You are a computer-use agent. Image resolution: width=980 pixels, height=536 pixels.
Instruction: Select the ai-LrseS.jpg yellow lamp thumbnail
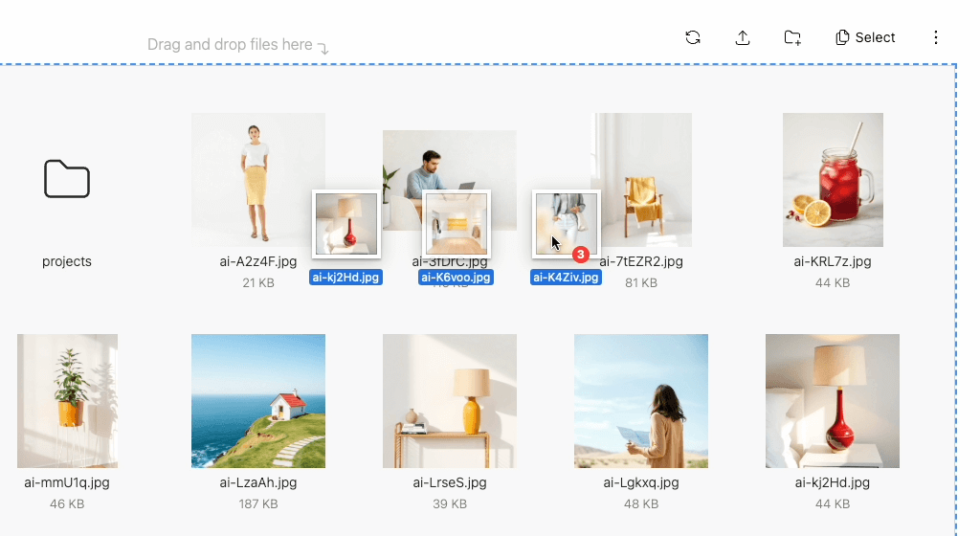point(450,401)
